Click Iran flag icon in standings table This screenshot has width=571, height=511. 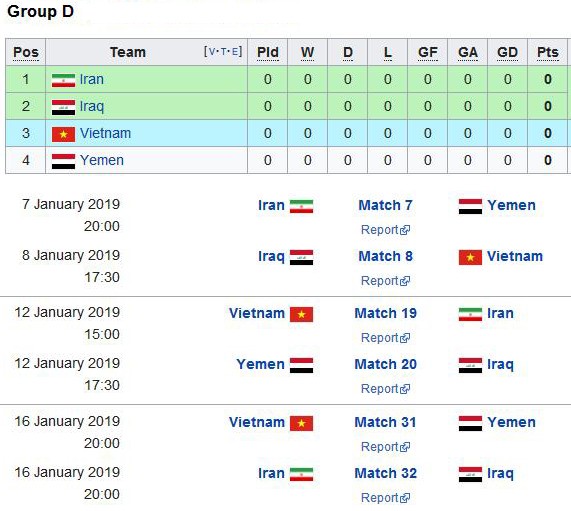pyautogui.click(x=63, y=80)
